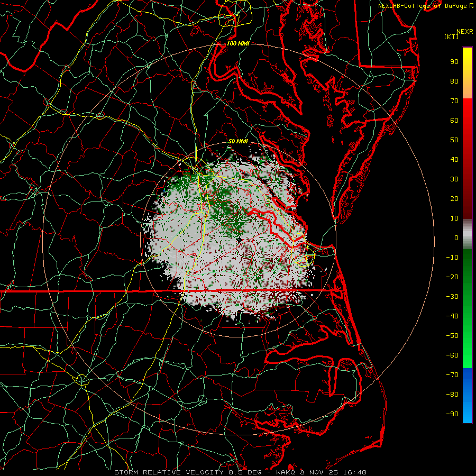Click the 100 NMI range ring label
This screenshot has height=476, width=476.
(x=237, y=43)
